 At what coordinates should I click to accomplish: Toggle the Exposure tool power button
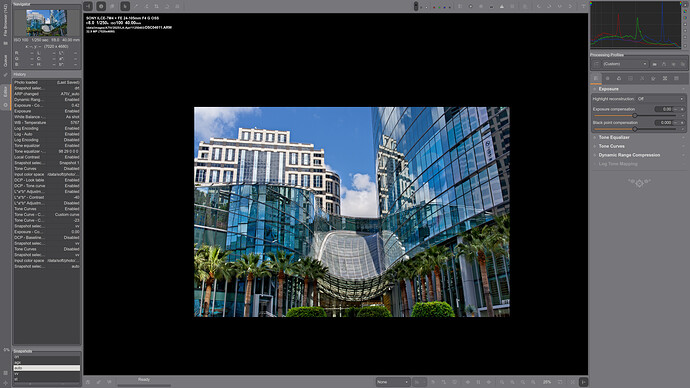coord(595,89)
